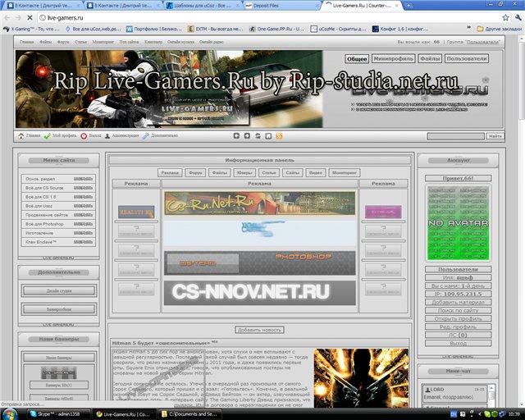Click Добавить материал in account panel
This screenshot has width=525, height=420.
click(458, 302)
